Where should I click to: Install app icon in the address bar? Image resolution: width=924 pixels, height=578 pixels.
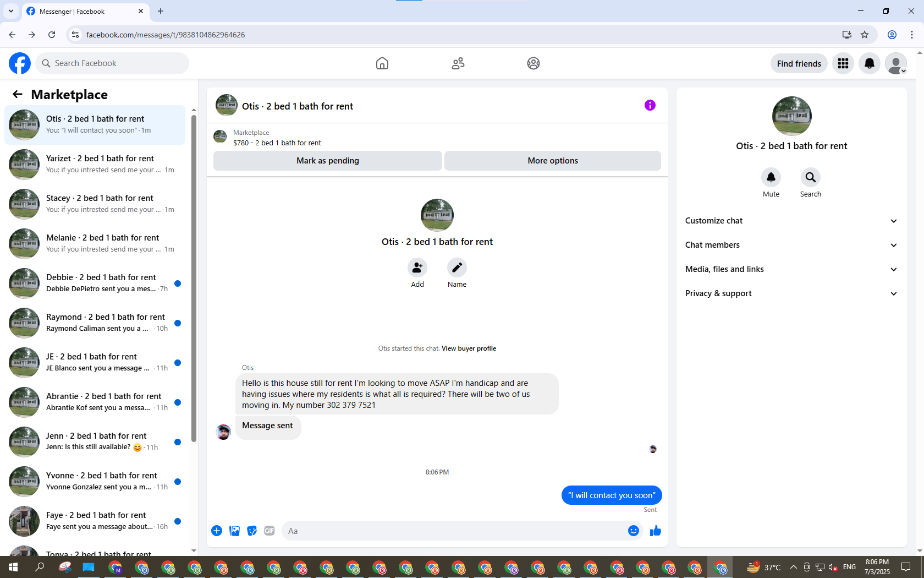point(846,35)
